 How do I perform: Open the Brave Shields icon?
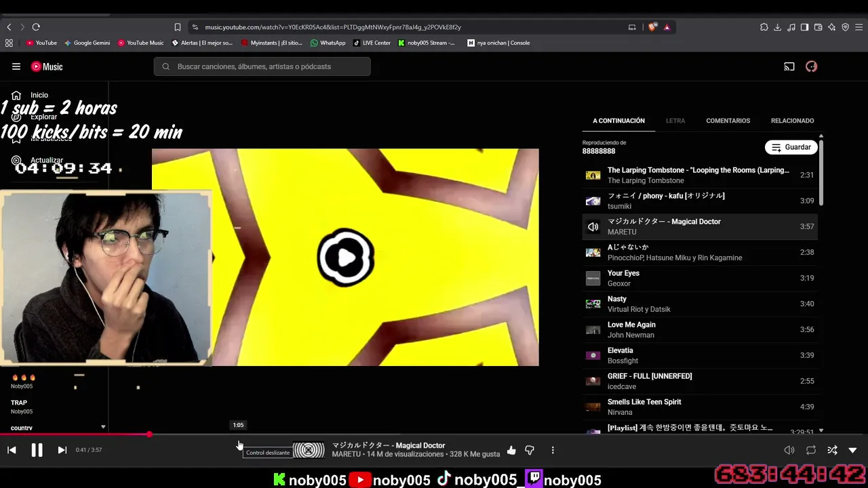(x=652, y=27)
